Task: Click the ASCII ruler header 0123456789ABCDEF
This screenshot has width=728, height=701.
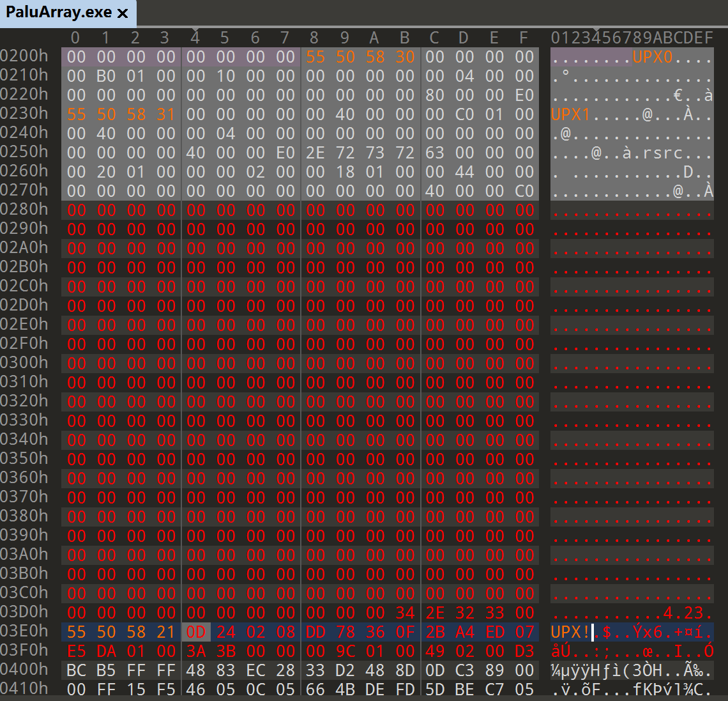Action: [632, 38]
